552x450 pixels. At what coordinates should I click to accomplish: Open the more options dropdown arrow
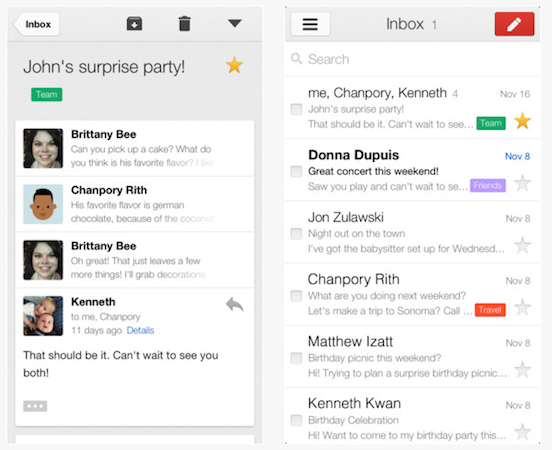pyautogui.click(x=234, y=23)
